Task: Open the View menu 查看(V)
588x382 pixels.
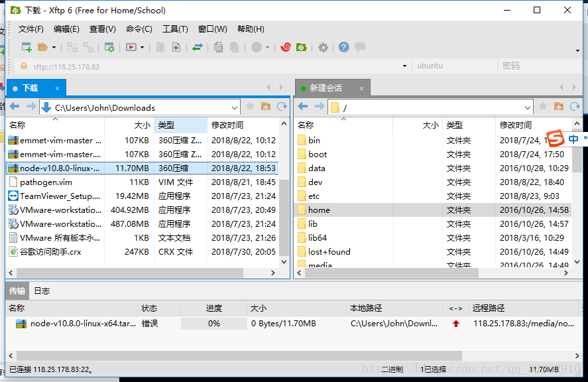Action: coord(102,29)
